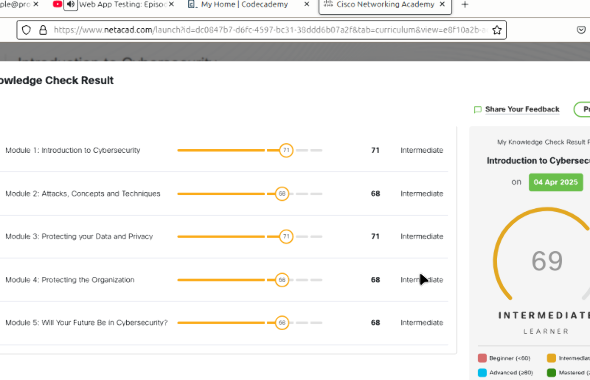Select Module 3: Protecting your Data row
590x380 pixels.
coord(224,237)
